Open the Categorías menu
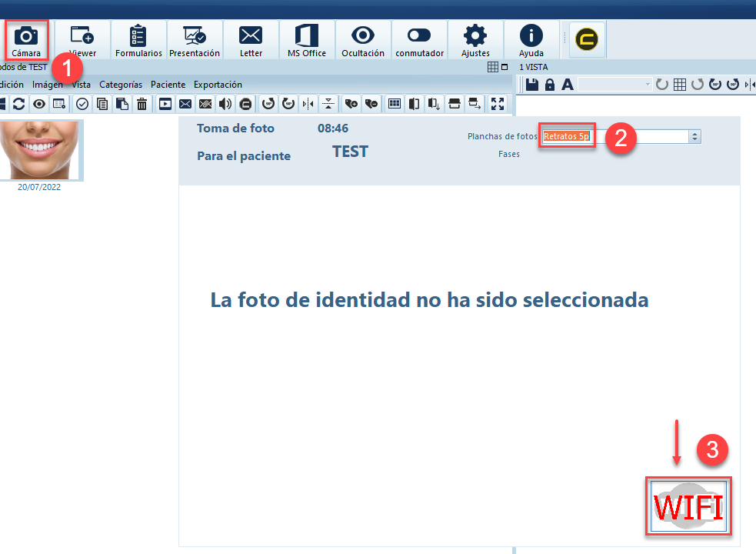756x554 pixels. tap(121, 85)
